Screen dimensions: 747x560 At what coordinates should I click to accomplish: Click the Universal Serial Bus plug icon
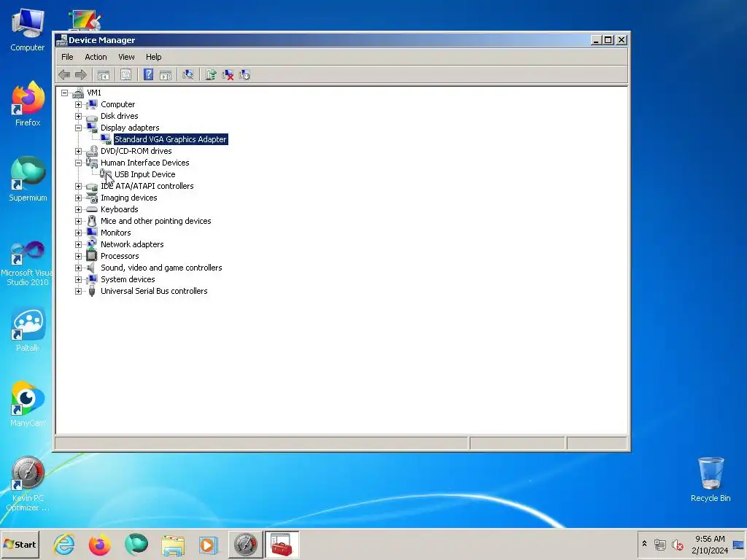point(92,291)
